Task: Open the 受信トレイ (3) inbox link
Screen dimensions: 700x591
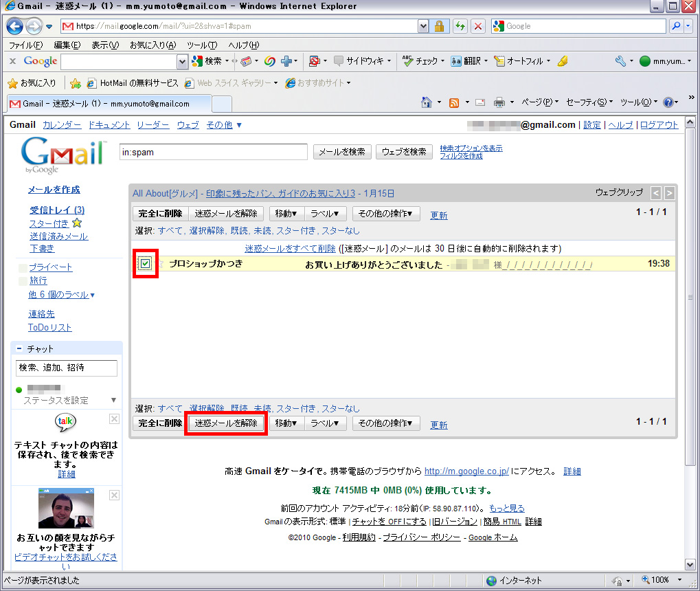Action: pos(57,210)
